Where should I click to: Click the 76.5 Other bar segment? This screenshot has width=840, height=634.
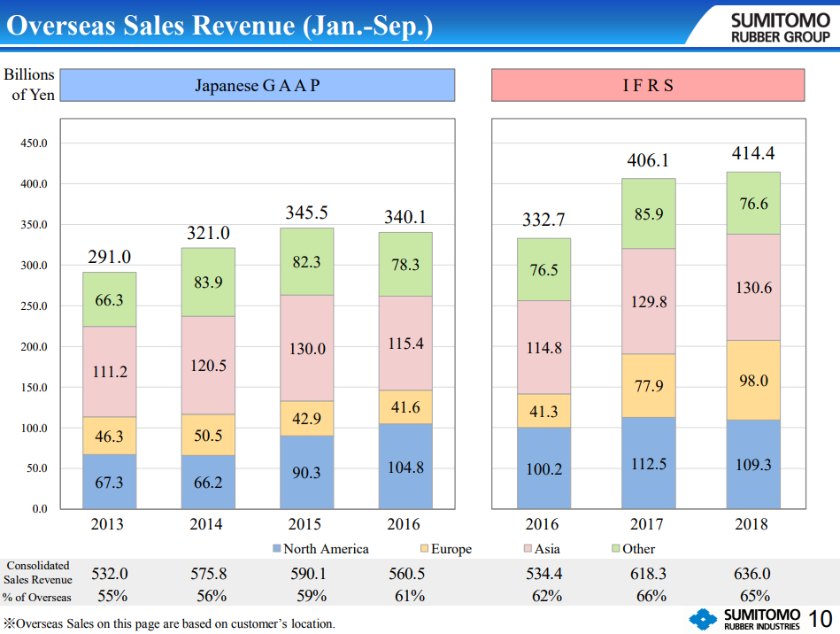pos(543,269)
